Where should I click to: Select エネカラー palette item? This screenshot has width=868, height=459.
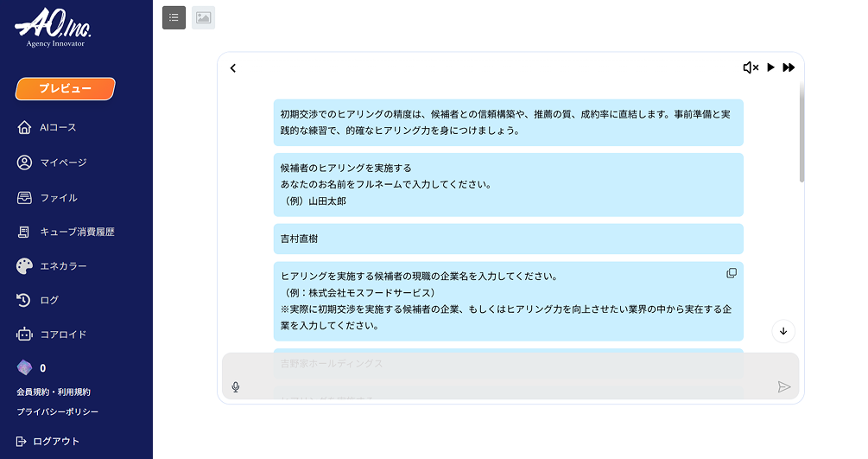(62, 266)
